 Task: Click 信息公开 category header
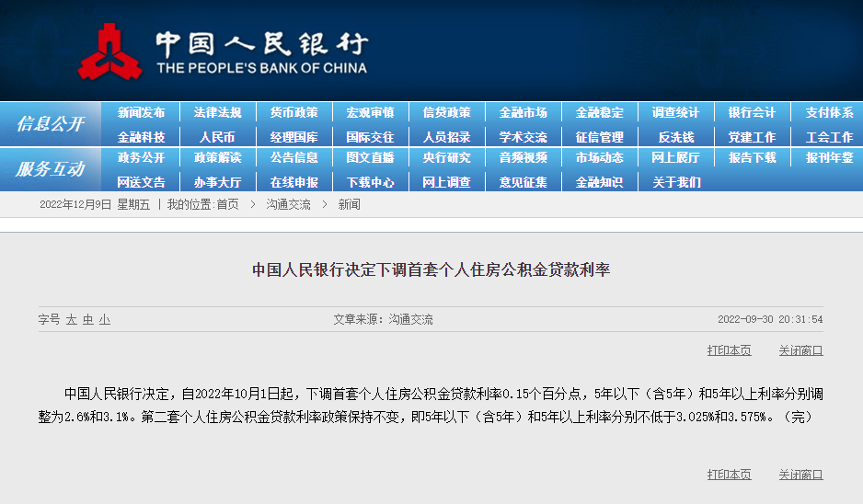(50, 124)
